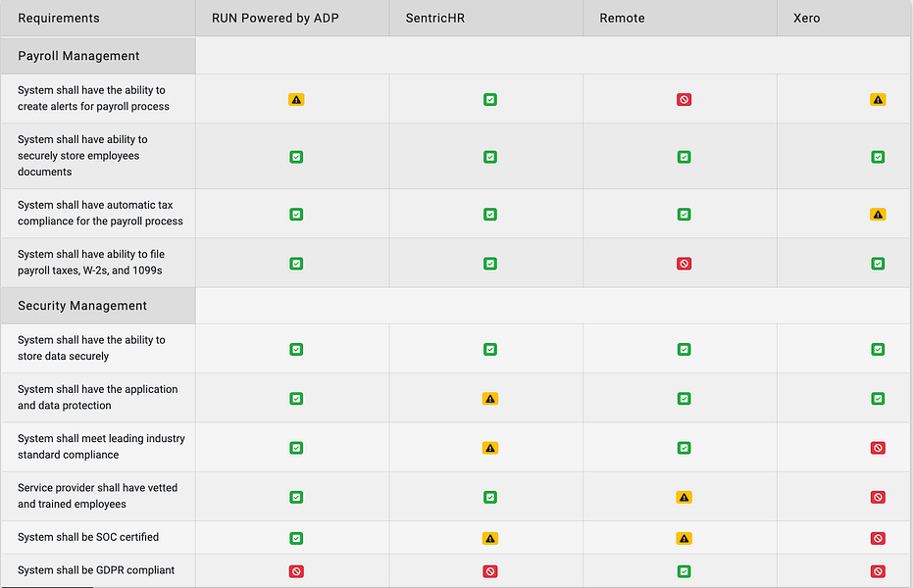Viewport: 913px width, 588px height.
Task: Click Remote check for application data protection
Action: click(685, 399)
